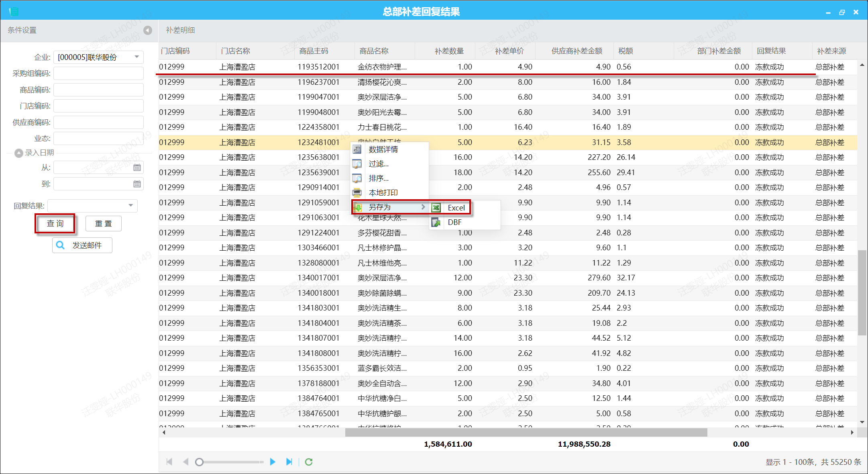Go to next page of results
Image resolution: width=868 pixels, height=474 pixels.
tap(273, 462)
